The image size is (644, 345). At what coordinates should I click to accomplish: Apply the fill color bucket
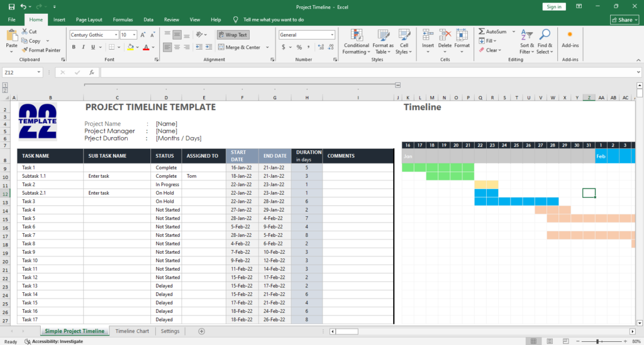(131, 47)
